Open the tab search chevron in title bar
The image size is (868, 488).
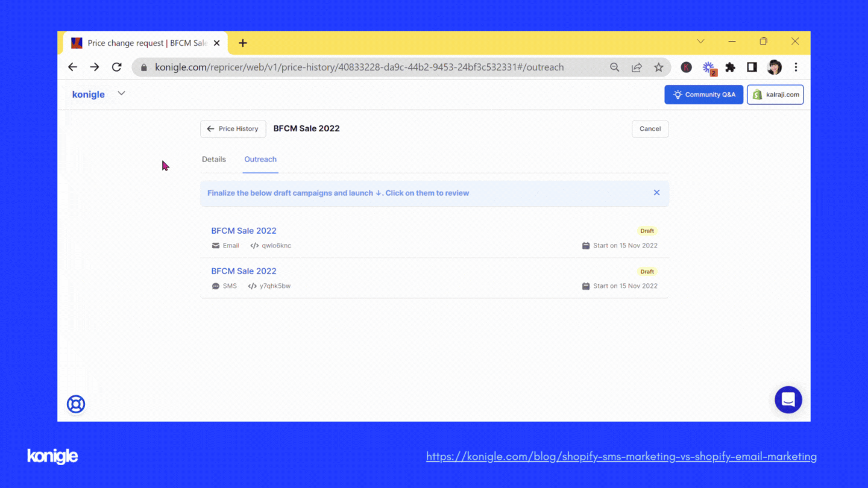(700, 42)
